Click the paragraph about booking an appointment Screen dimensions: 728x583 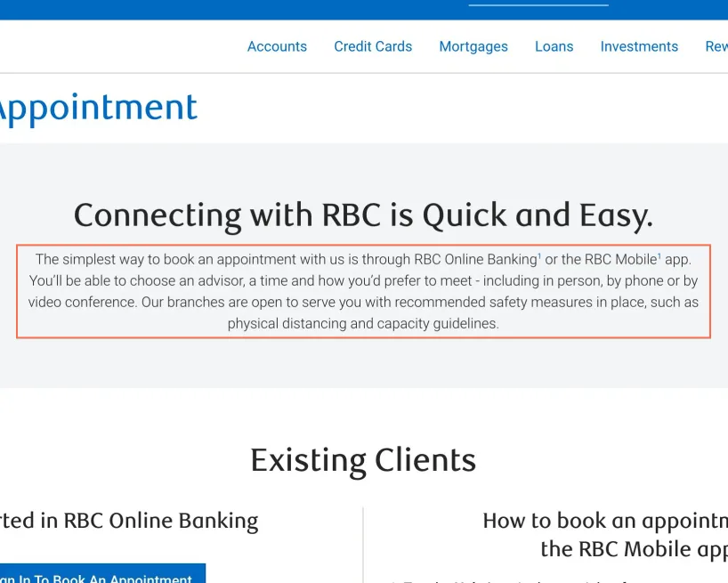pos(363,292)
